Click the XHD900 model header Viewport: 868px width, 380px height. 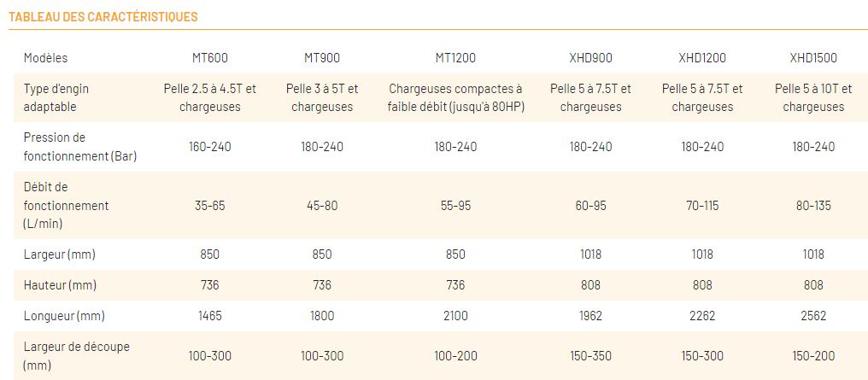click(590, 58)
